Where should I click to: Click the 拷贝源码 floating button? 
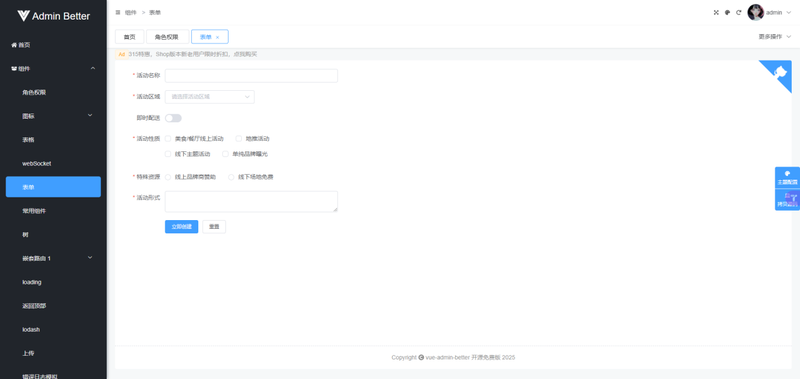coord(787,200)
